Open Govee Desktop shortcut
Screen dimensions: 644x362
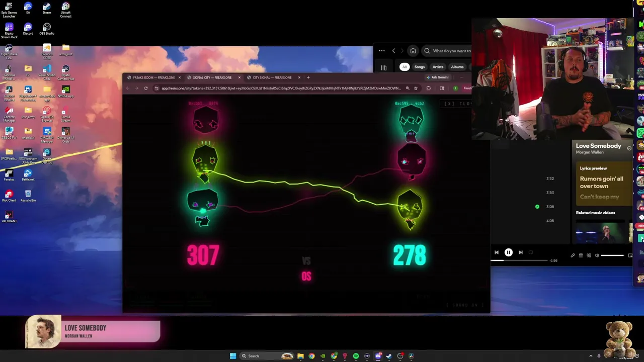click(47, 156)
